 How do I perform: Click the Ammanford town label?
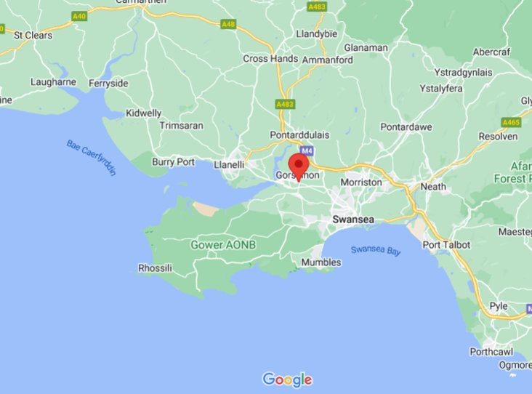327,60
